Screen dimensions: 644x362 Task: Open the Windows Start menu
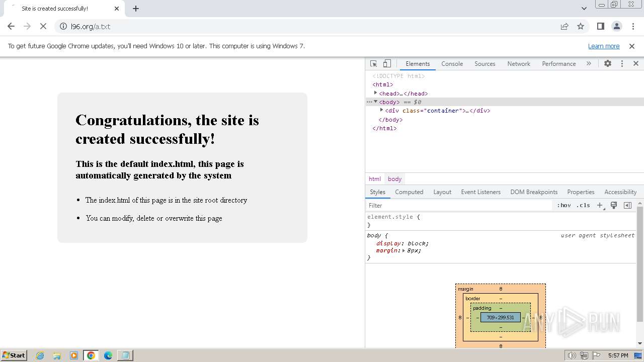(x=14, y=355)
